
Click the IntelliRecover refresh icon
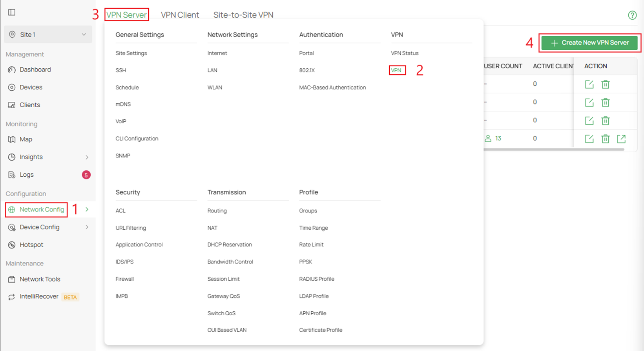12,297
